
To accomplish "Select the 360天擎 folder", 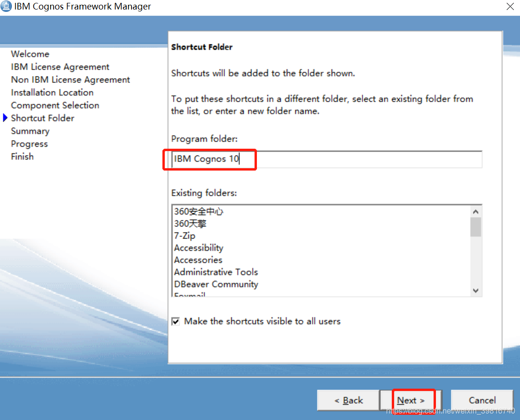I will pyautogui.click(x=190, y=224).
